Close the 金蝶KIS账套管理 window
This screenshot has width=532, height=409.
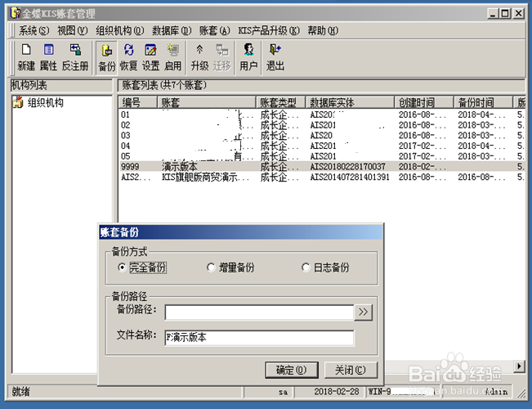pyautogui.click(x=518, y=14)
